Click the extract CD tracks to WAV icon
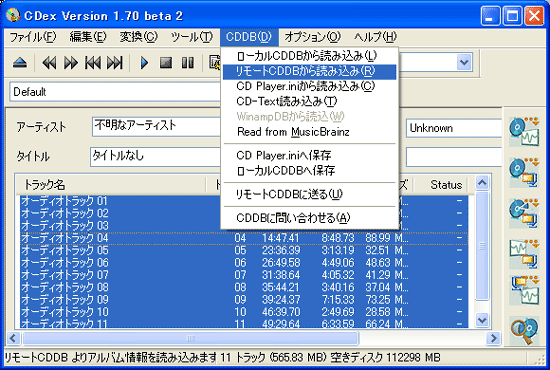This screenshot has height=370, width=550. (524, 132)
